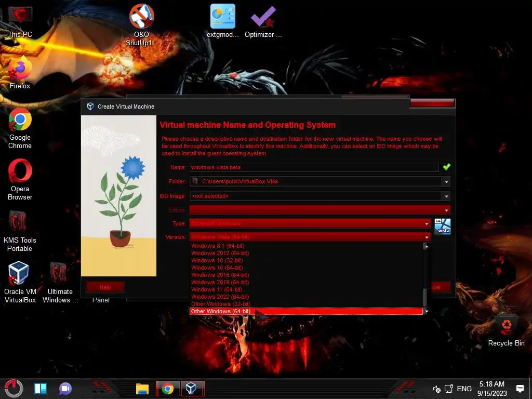Click the version list scroll-up arrow

427,247
